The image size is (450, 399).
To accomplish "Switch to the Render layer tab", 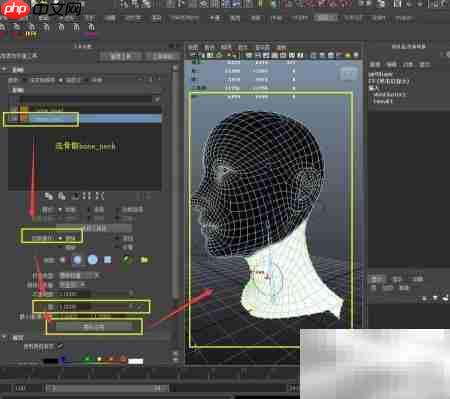I will tap(397, 279).
